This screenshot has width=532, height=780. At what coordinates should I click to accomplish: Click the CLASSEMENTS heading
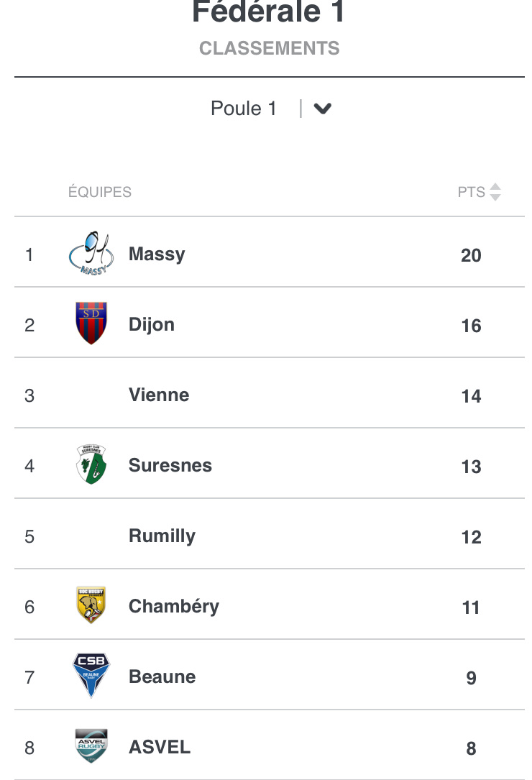270,48
